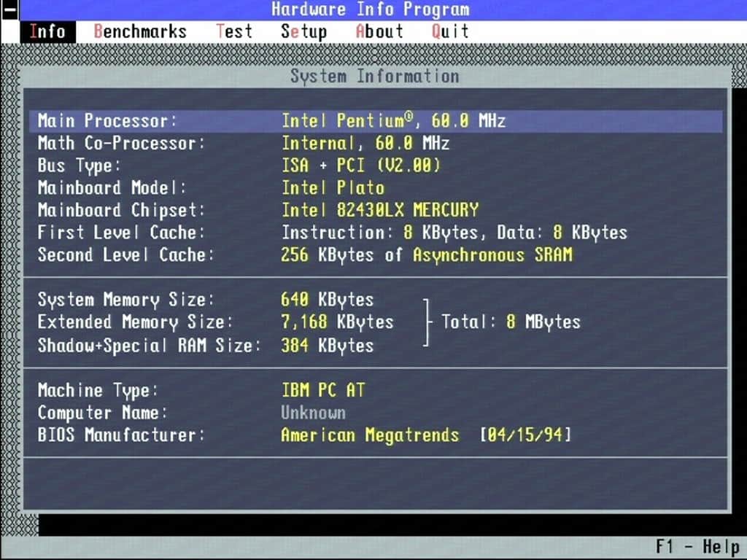Click the BIOS date [04/15/94]
The height and width of the screenshot is (560, 747).
coord(525,435)
